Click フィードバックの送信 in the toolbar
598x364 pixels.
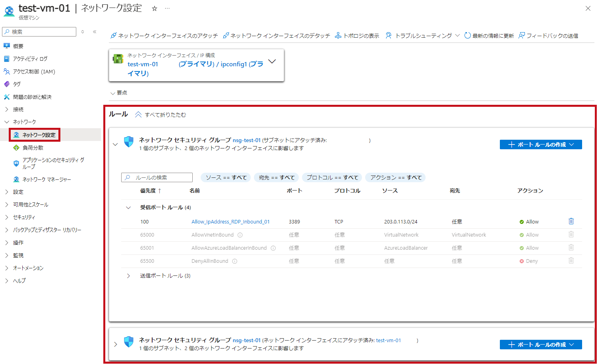[548, 36]
